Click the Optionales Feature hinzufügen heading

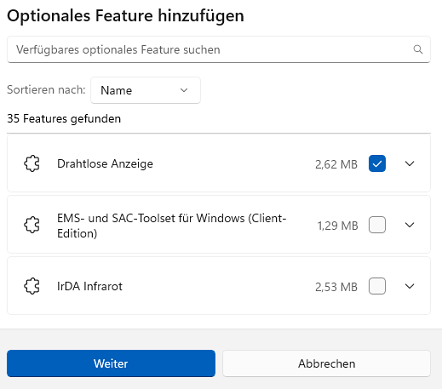126,16
